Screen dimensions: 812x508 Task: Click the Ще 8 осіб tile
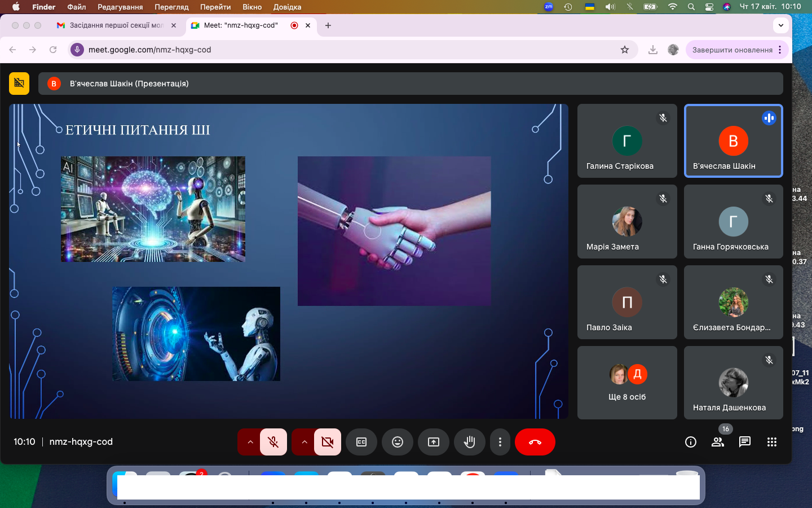627,382
